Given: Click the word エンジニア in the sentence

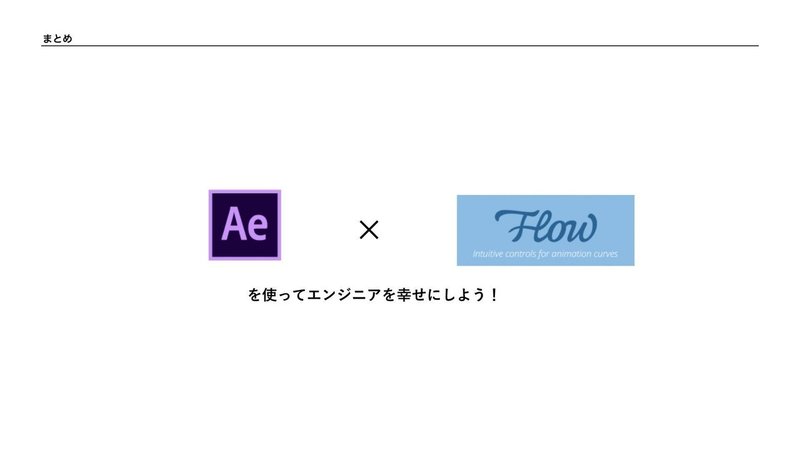Looking at the screenshot, I should [x=344, y=295].
